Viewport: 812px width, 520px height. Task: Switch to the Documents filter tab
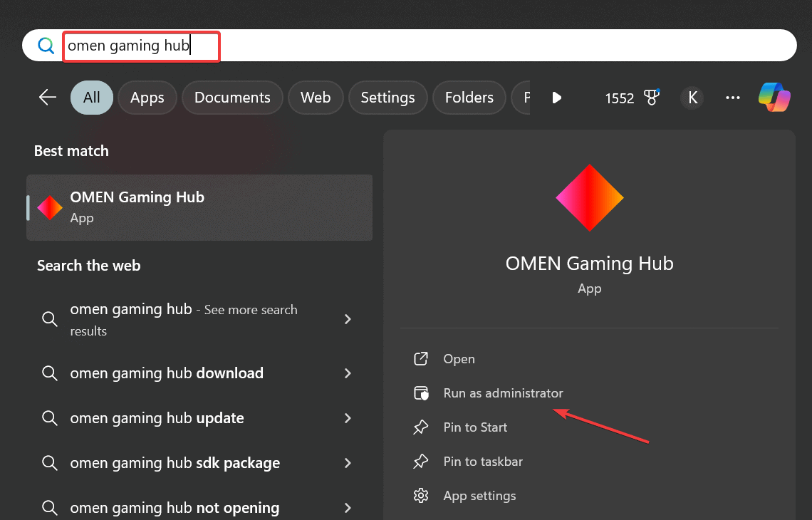[232, 98]
